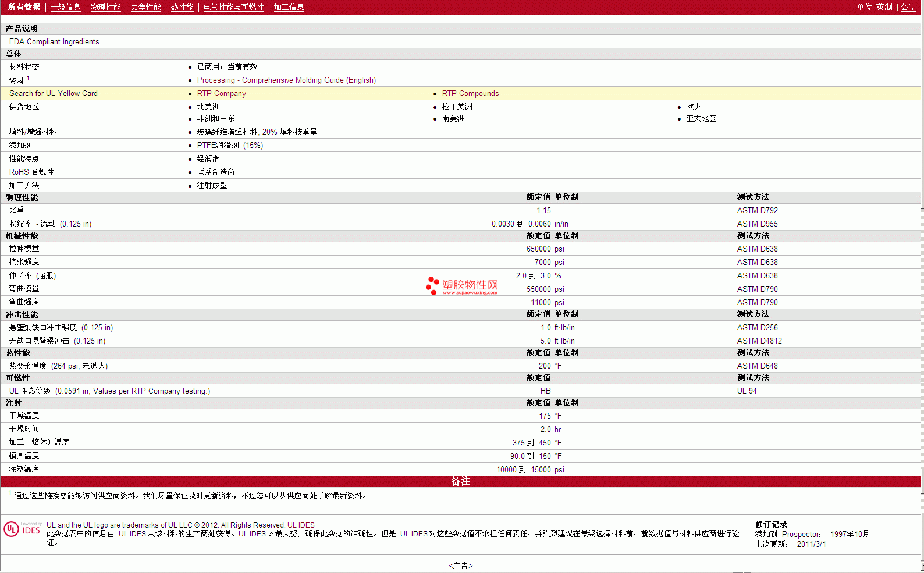The width and height of the screenshot is (924, 573).
Task: Click 欧洲 availability entry
Action: click(694, 107)
